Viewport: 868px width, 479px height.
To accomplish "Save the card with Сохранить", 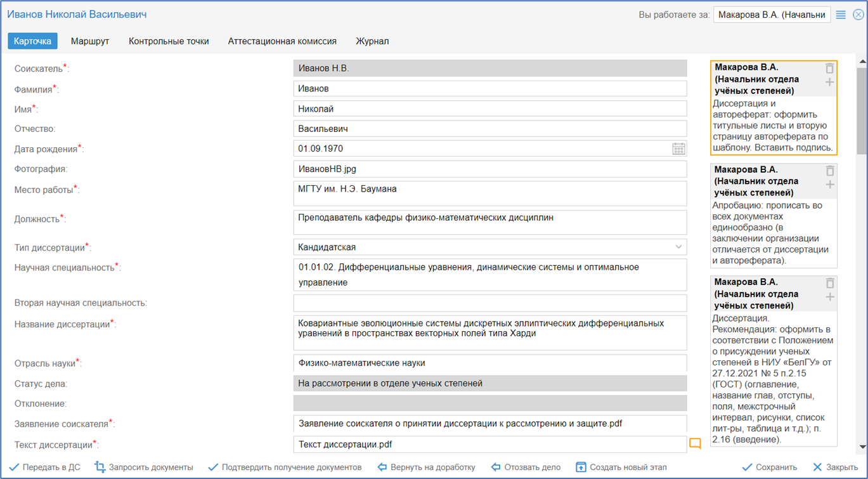I will [769, 467].
